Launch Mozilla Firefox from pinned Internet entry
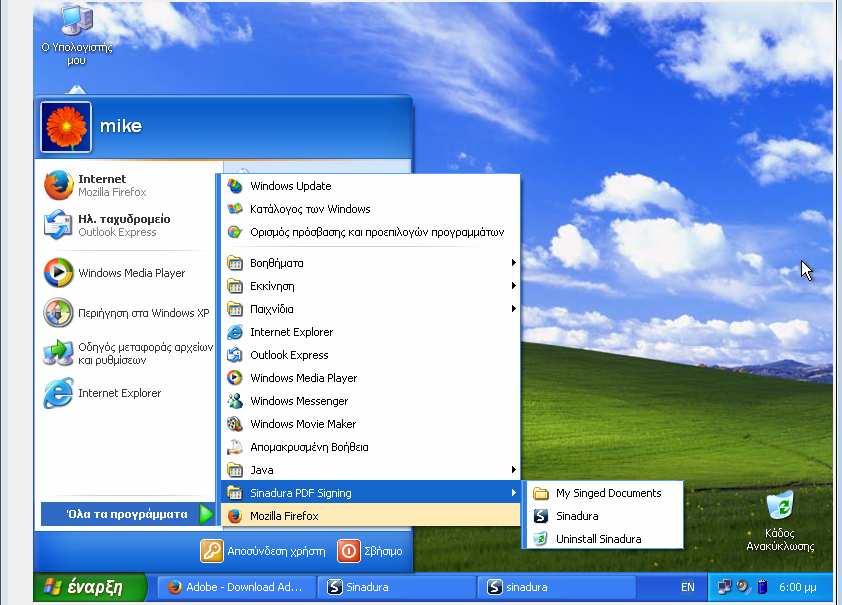This screenshot has width=842, height=605. 127,185
